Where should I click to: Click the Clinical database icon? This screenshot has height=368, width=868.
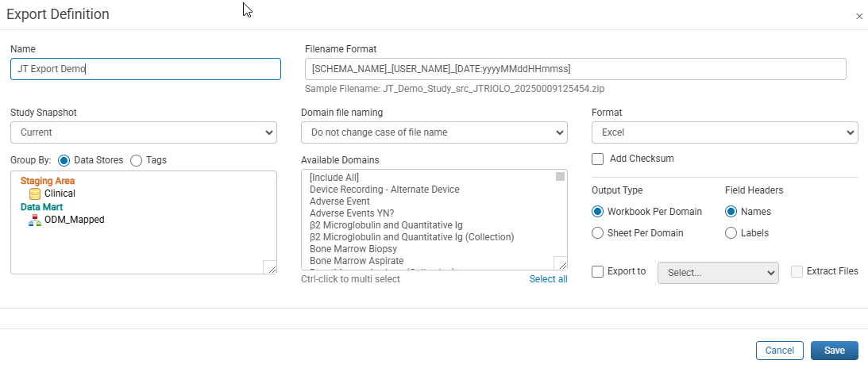(35, 194)
